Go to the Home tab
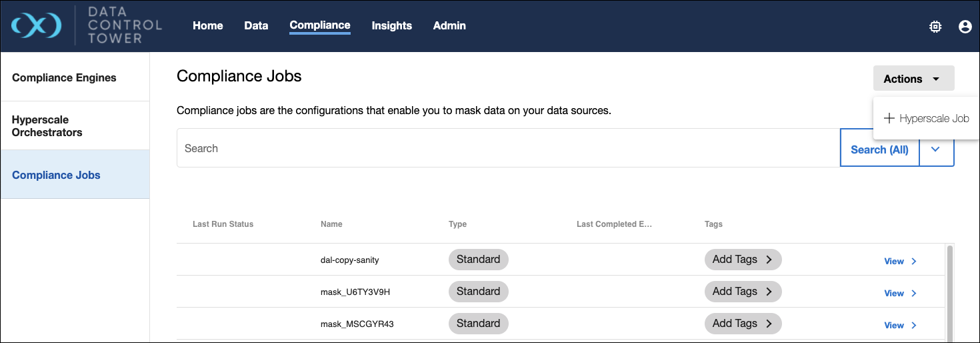 (x=207, y=25)
